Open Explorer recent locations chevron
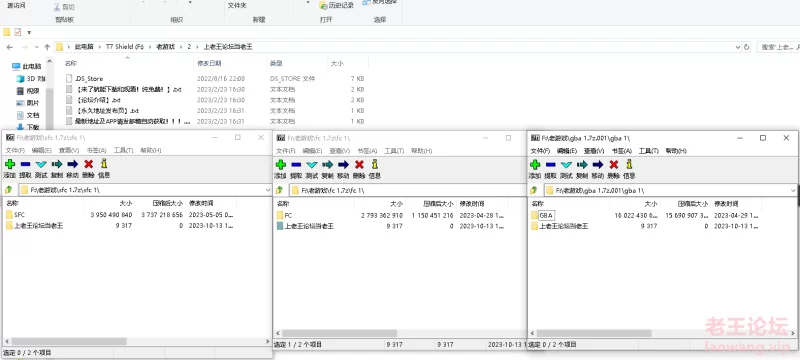This screenshot has width=800, height=360. pos(36,47)
